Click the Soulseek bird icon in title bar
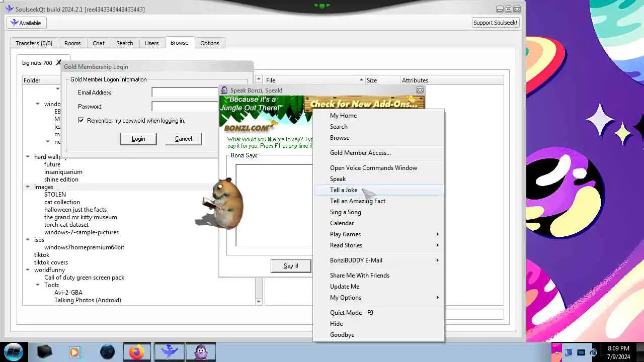Screen dimensions: 644x362 click(x=9, y=9)
